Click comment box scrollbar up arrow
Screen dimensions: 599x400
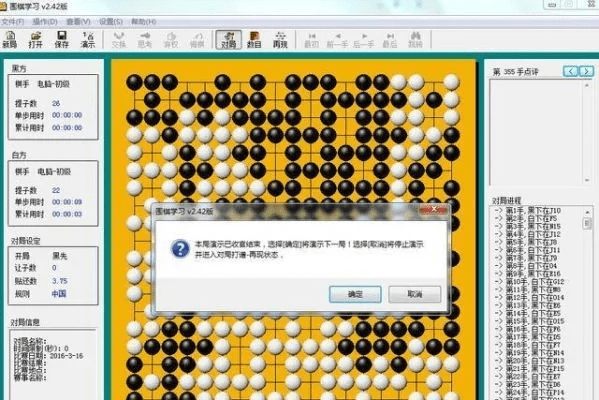pos(587,85)
